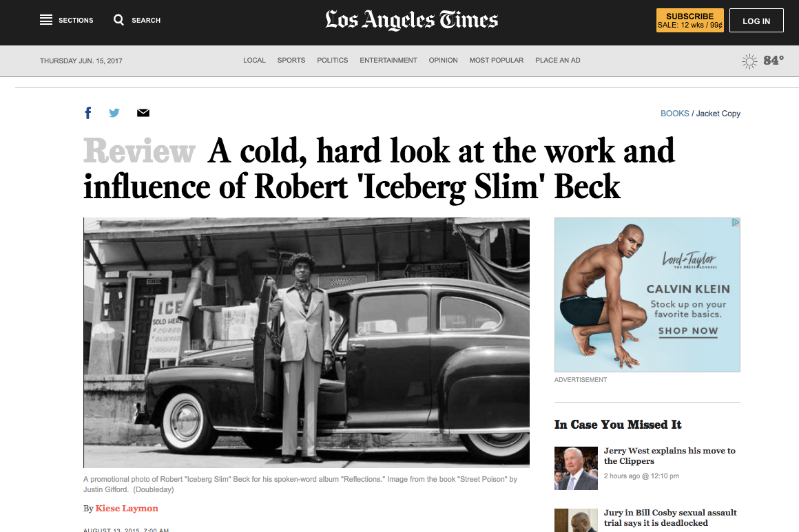
Task: Click the Log In button
Action: (756, 21)
